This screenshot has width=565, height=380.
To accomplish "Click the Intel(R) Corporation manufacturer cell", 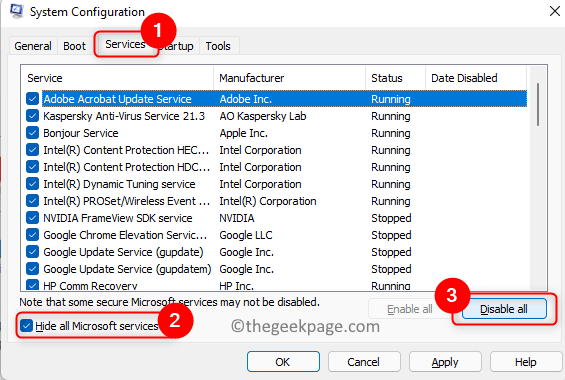I will click(268, 201).
